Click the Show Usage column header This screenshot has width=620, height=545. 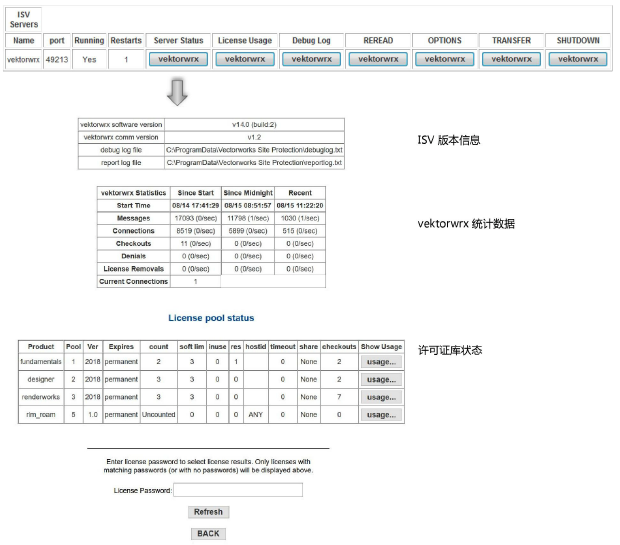(x=381, y=347)
